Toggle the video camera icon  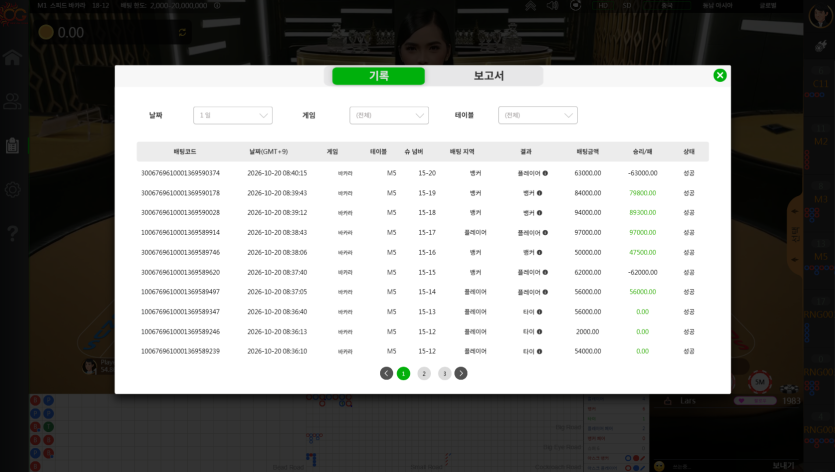point(576,5)
